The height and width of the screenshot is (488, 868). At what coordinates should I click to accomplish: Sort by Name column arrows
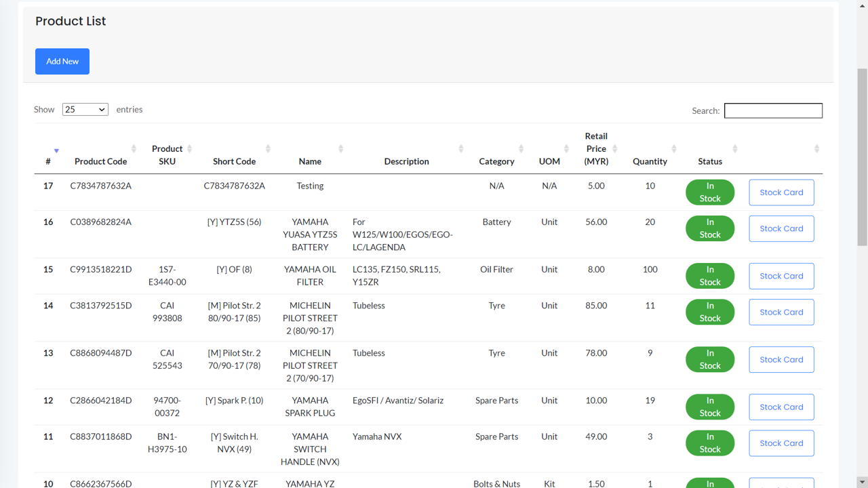(x=340, y=148)
